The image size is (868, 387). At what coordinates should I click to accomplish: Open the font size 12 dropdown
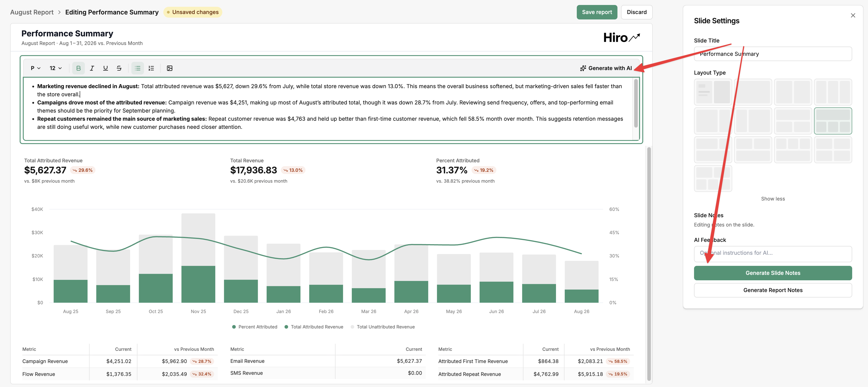[x=56, y=68]
